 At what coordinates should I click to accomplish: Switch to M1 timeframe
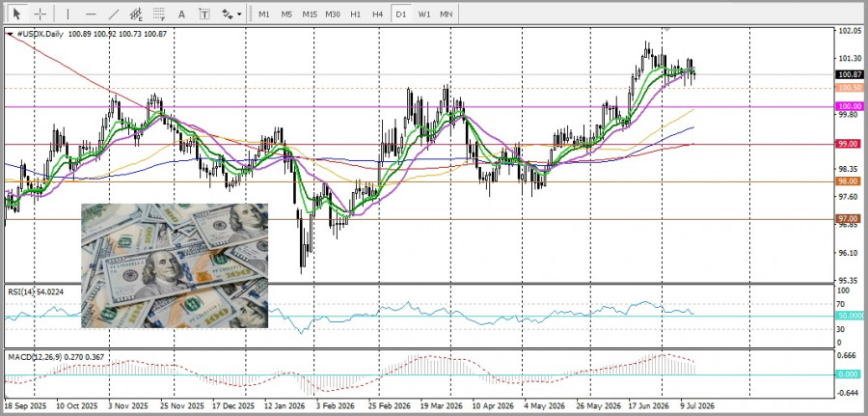(264, 14)
